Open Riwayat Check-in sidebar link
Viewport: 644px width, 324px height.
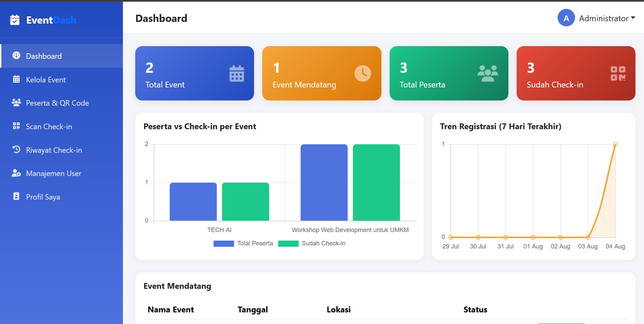pyautogui.click(x=61, y=150)
